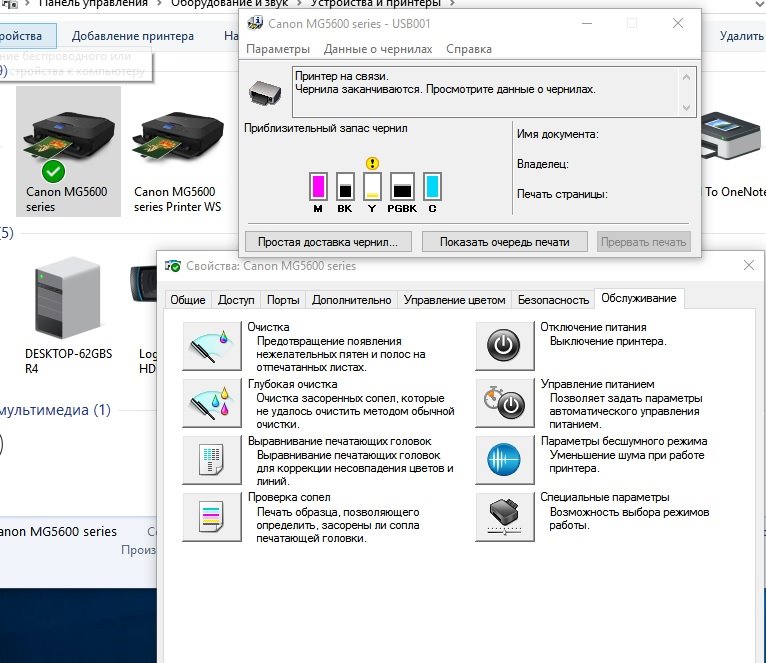Close the Свойства Canon MG5600 dialog
The image size is (766, 663).
749,265
